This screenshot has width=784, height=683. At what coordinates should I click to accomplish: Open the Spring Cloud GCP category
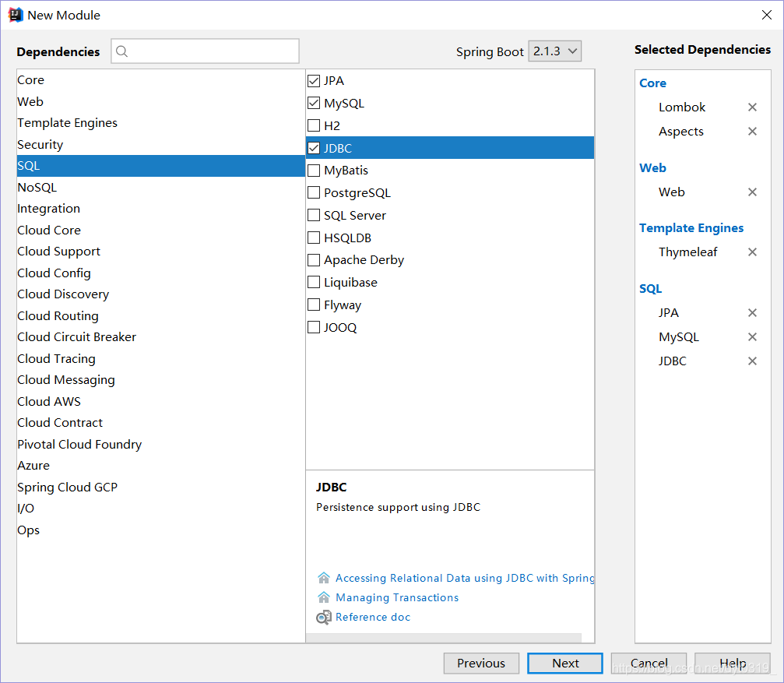coord(160,487)
